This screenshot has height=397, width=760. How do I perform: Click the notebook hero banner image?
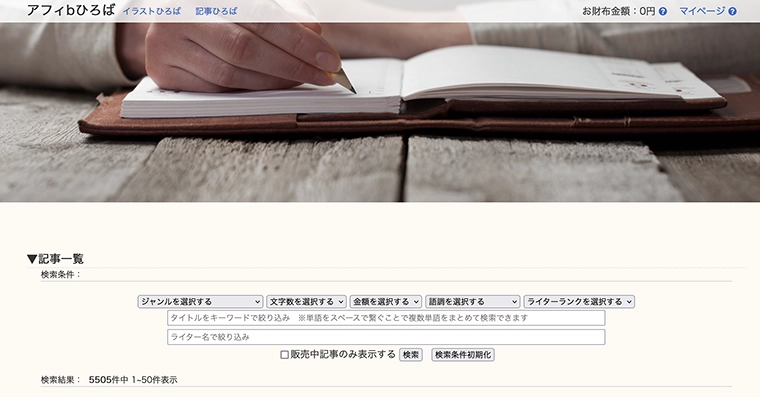[380, 111]
